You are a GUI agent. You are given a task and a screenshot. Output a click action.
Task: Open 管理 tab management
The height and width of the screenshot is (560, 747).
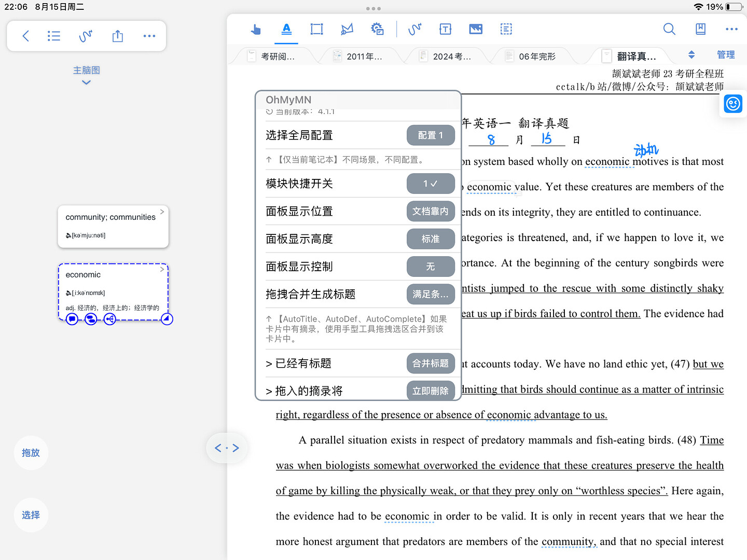tap(726, 55)
